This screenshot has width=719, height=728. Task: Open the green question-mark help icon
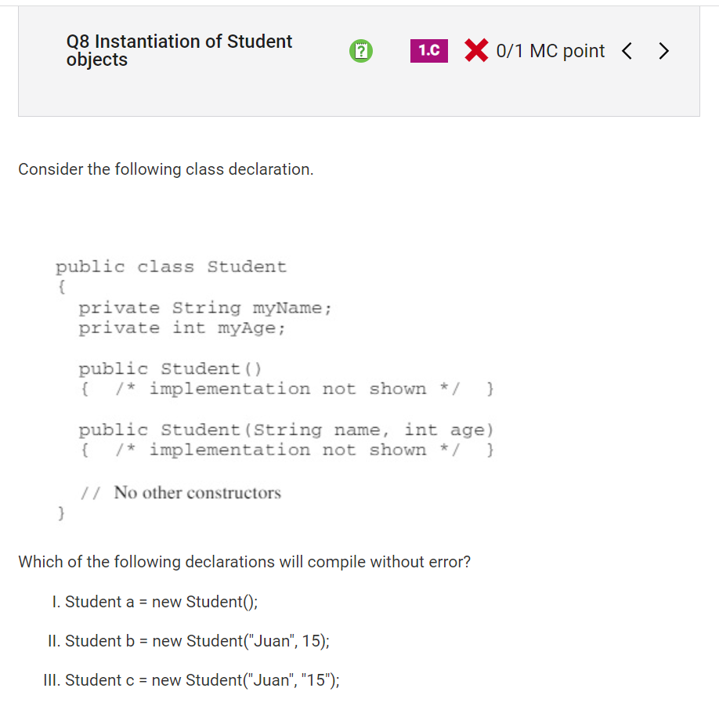(360, 51)
